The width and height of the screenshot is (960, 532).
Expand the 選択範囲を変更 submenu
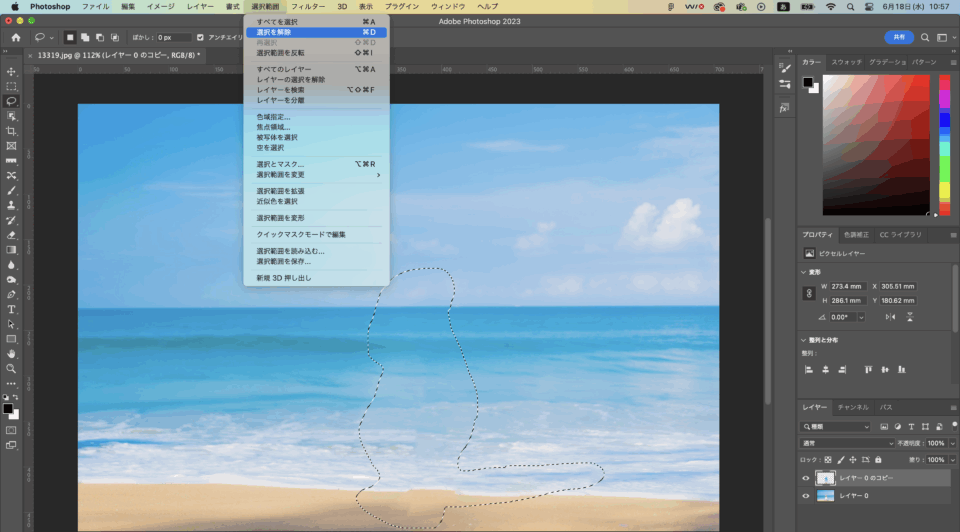click(x=317, y=175)
